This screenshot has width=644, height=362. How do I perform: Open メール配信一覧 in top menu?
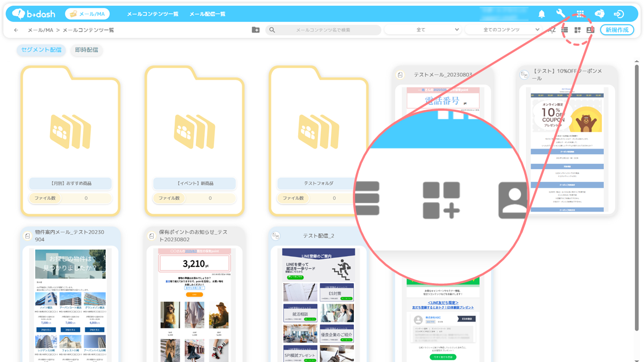(207, 14)
